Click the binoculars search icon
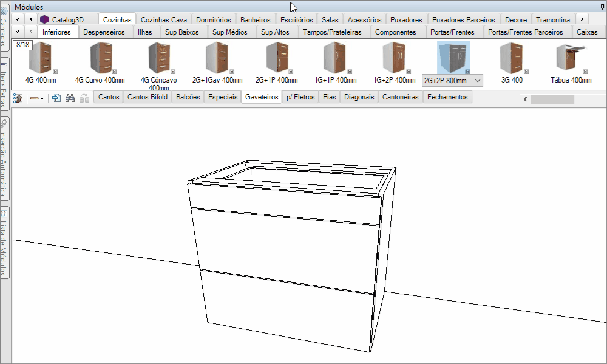The width and height of the screenshot is (607, 364). [x=70, y=98]
